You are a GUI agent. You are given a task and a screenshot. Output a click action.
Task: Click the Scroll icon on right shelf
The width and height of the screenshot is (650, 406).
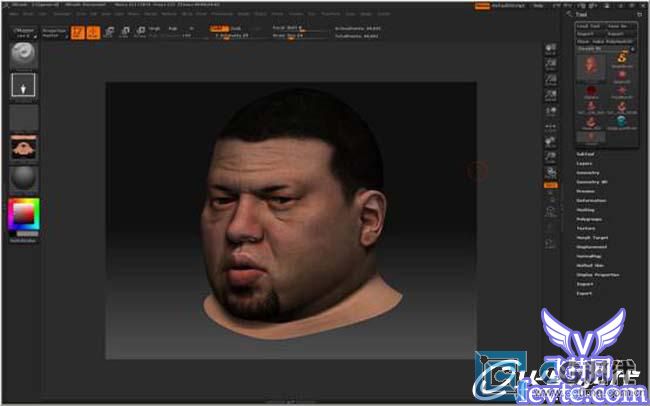tap(551, 49)
